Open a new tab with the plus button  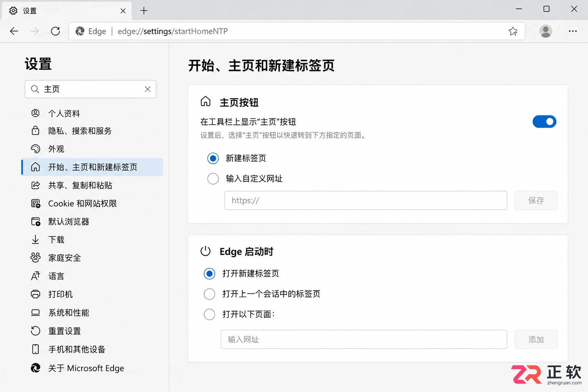click(x=144, y=11)
